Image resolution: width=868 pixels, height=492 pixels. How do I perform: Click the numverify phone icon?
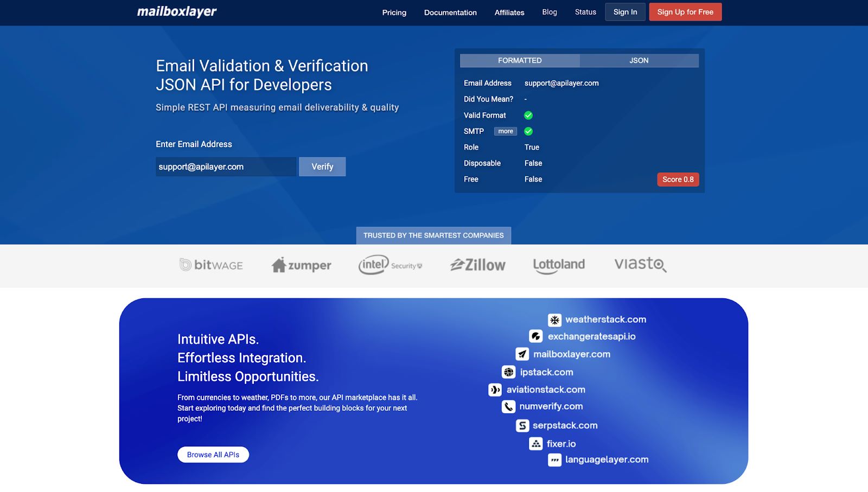[508, 406]
